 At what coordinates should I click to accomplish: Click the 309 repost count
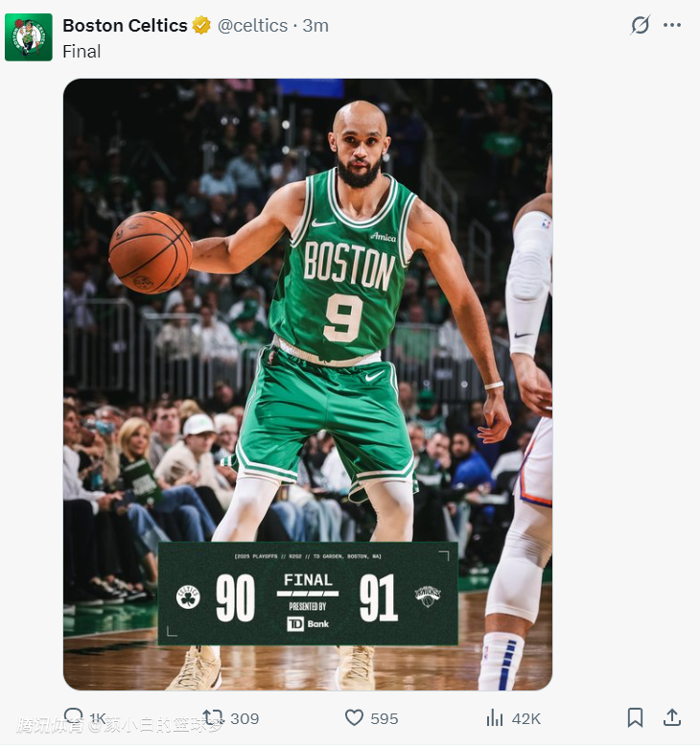click(x=245, y=718)
